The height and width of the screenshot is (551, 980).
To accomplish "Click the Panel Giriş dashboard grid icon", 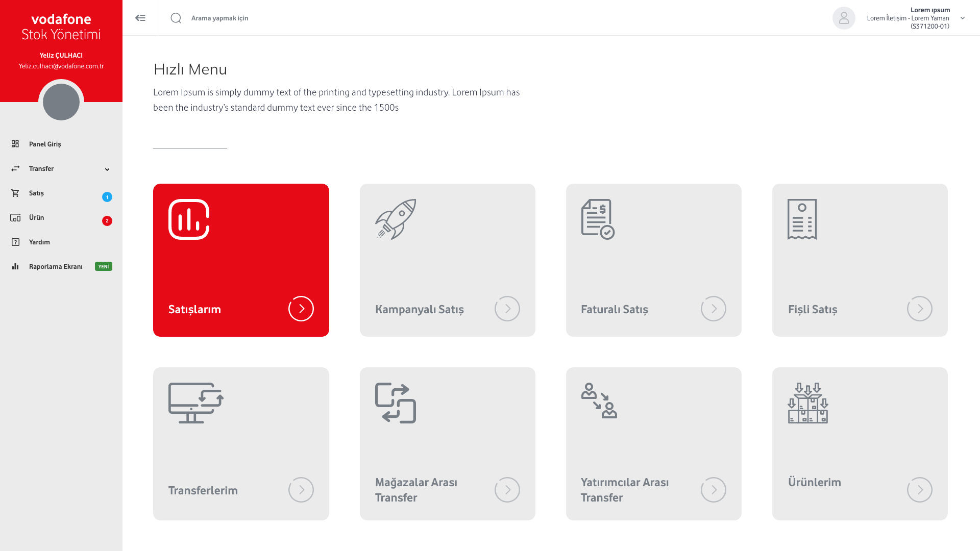I will (15, 144).
